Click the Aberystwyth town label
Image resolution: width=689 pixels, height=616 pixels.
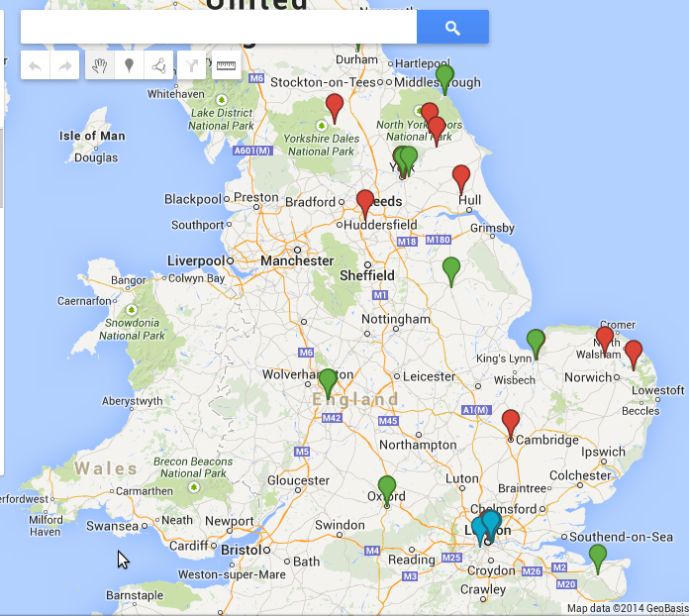click(133, 401)
